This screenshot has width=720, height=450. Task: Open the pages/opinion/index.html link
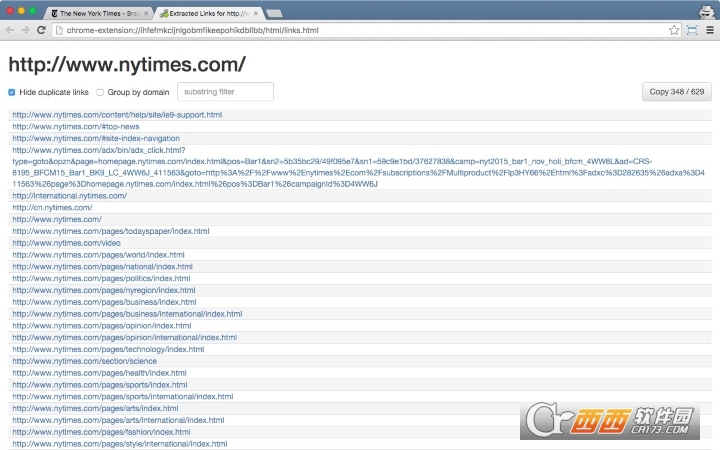pyautogui.click(x=102, y=326)
